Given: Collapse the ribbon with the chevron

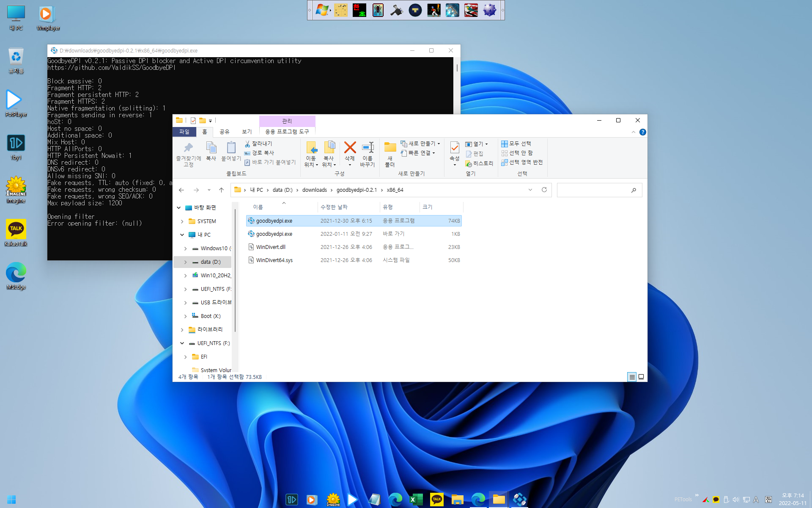Looking at the screenshot, I should (x=634, y=132).
